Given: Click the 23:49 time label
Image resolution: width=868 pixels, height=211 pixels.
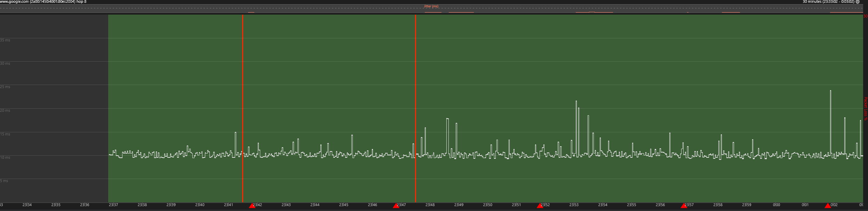Looking at the screenshot, I should pyautogui.click(x=459, y=205).
